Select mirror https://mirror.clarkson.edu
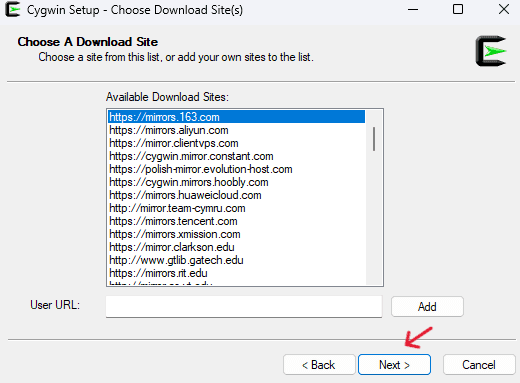Screen dimensions: 520x383 coord(236,247)
